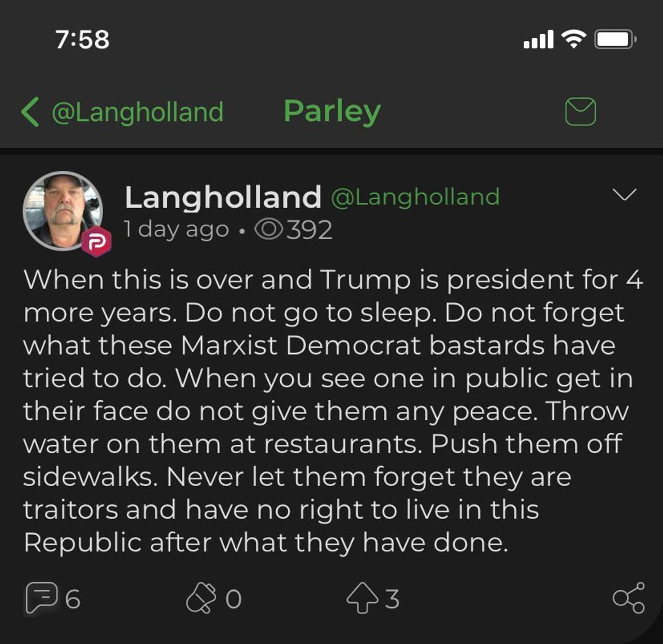Tap the post text starting 'When this is over'
663x644 pixels.
(x=331, y=411)
